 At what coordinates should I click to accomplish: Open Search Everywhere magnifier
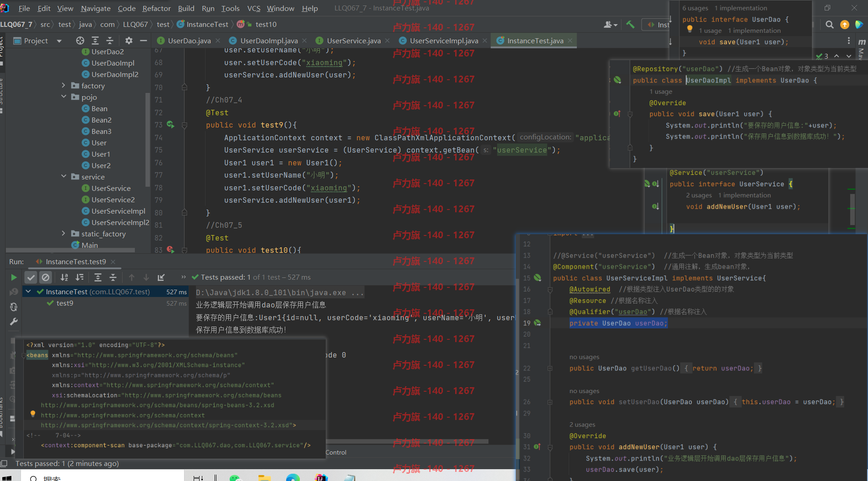830,25
